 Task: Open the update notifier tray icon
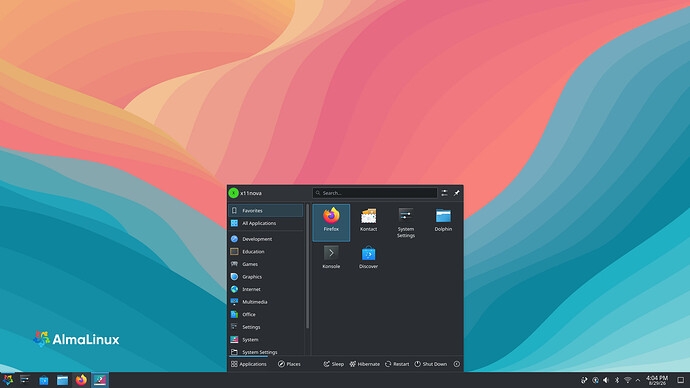[595, 380]
